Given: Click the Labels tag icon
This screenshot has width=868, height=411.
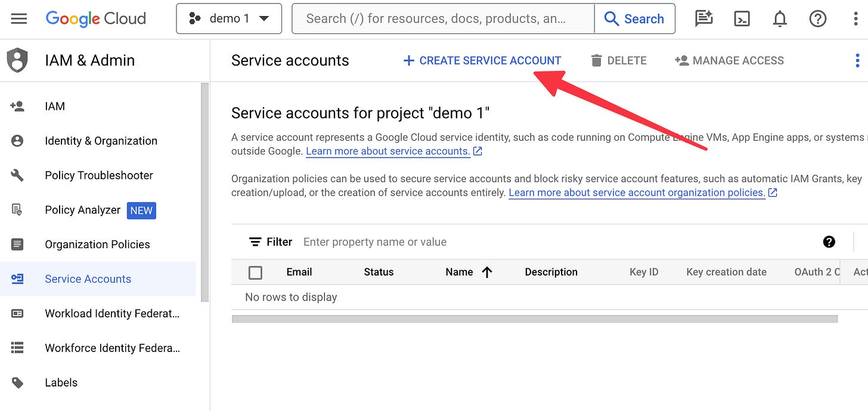Looking at the screenshot, I should [x=17, y=382].
